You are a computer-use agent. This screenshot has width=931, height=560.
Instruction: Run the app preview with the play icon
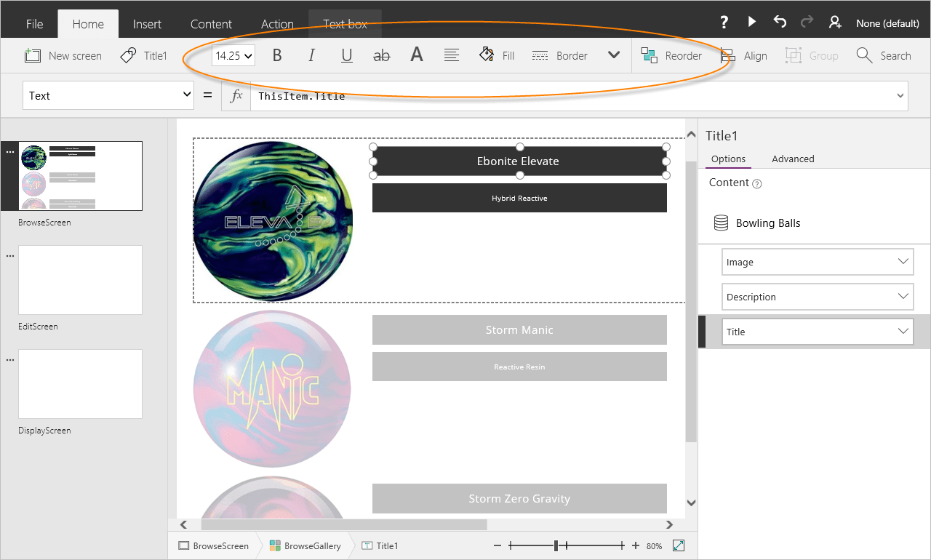pos(751,22)
